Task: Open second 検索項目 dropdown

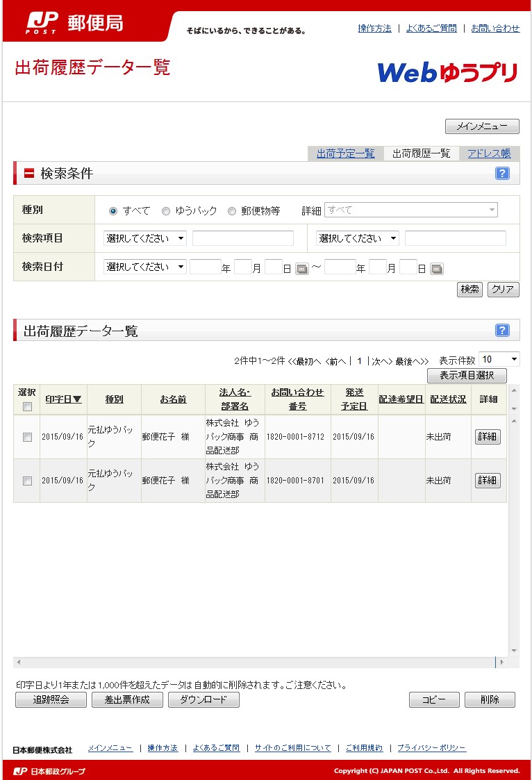Action: pyautogui.click(x=358, y=238)
